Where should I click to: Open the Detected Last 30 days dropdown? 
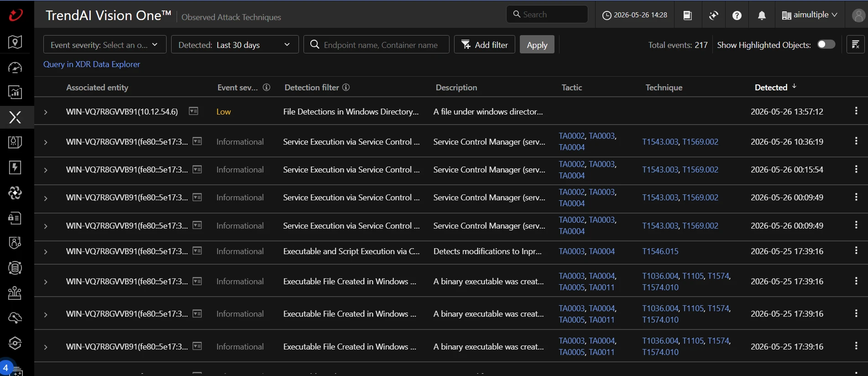coord(235,45)
